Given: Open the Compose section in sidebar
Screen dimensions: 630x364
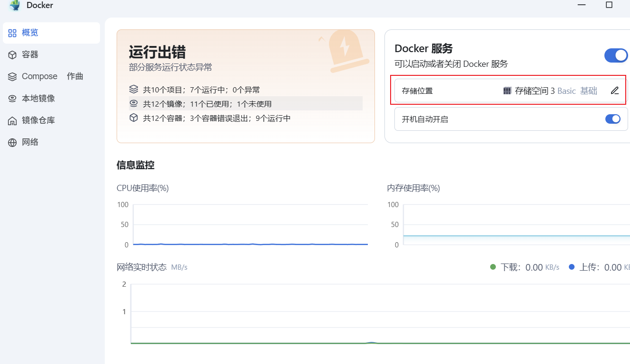Looking at the screenshot, I should coord(51,76).
